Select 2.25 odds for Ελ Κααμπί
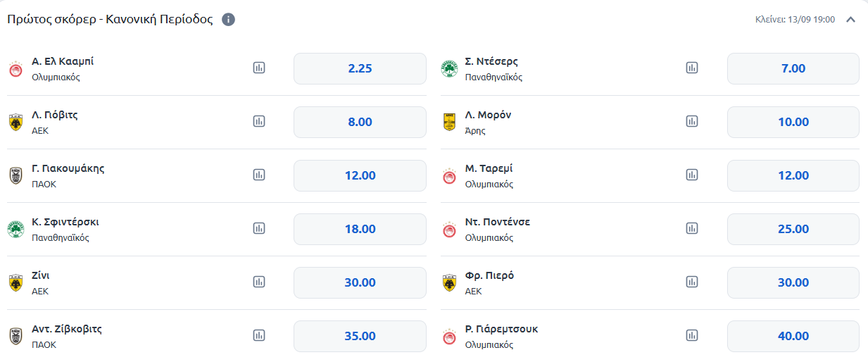 [360, 68]
